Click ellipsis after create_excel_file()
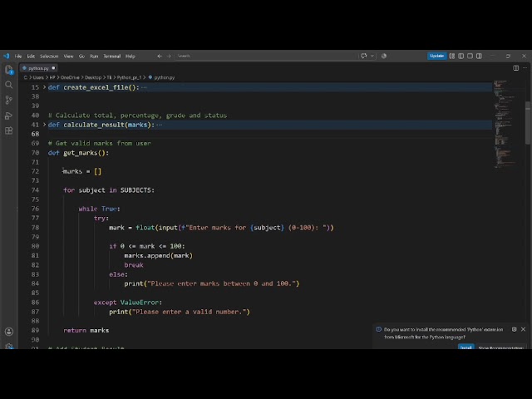 tap(144, 87)
